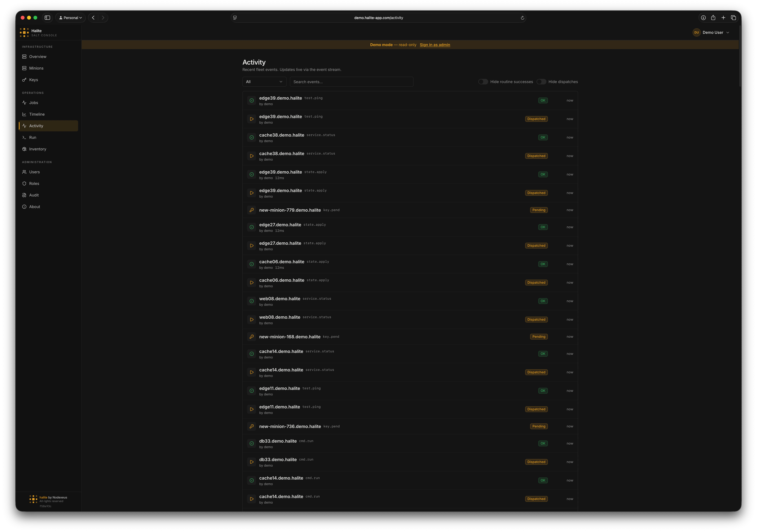Select edge11.demo.halite test.ping OK row
Image resolution: width=757 pixels, height=532 pixels.
coord(410,391)
